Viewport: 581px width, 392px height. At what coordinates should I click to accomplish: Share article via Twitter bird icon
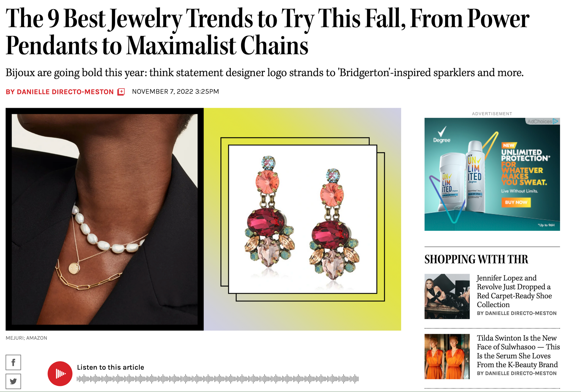click(13, 381)
